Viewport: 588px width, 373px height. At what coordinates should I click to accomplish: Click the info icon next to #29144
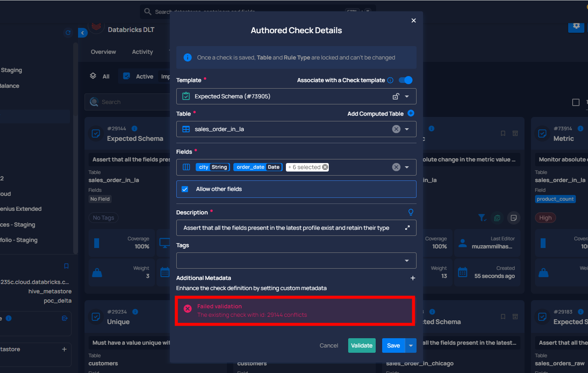135,128
